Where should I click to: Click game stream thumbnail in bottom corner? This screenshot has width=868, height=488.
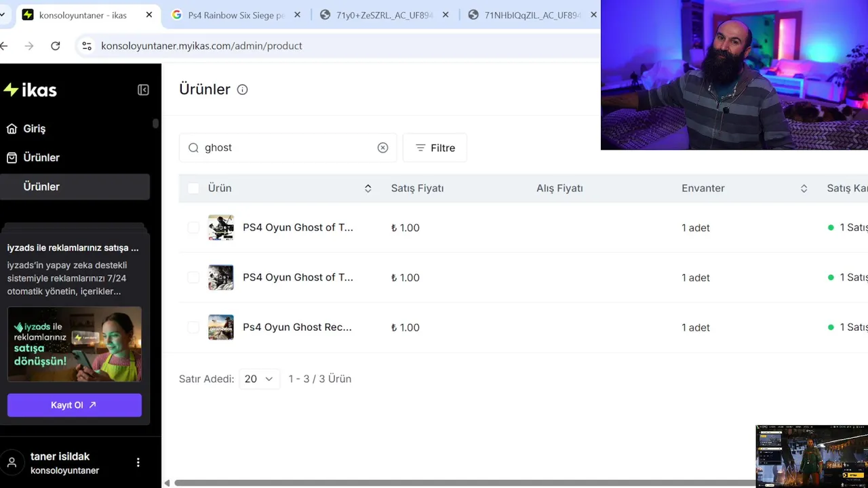pos(812,456)
